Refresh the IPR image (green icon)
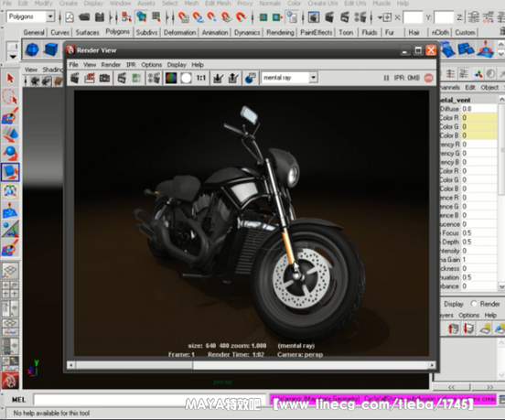505x420 pixels. (136, 78)
